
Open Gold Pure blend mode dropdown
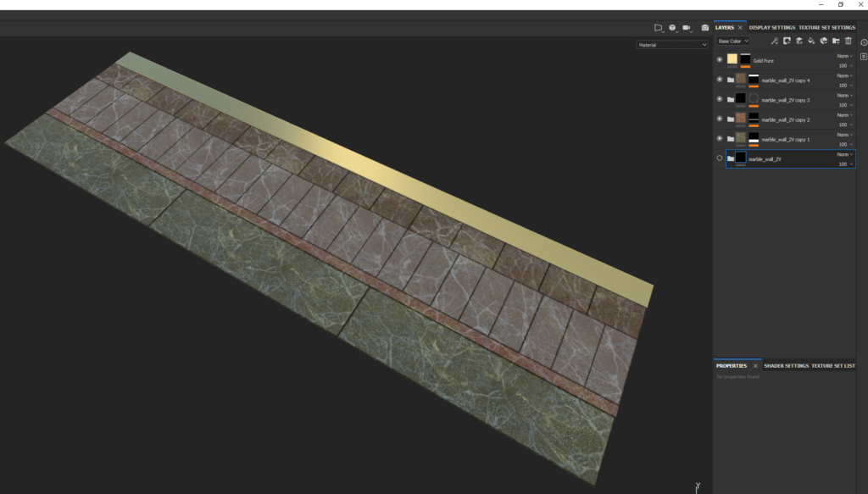(x=844, y=56)
